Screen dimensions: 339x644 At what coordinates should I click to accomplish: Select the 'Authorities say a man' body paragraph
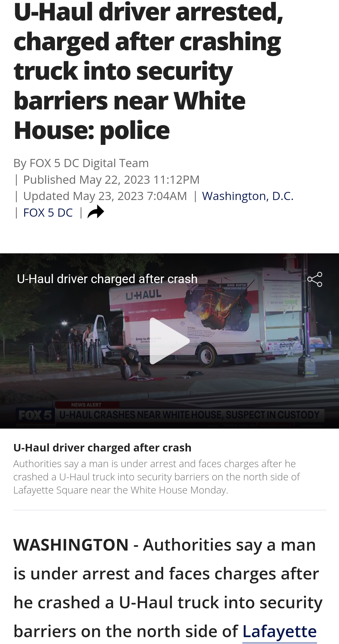coord(168,588)
